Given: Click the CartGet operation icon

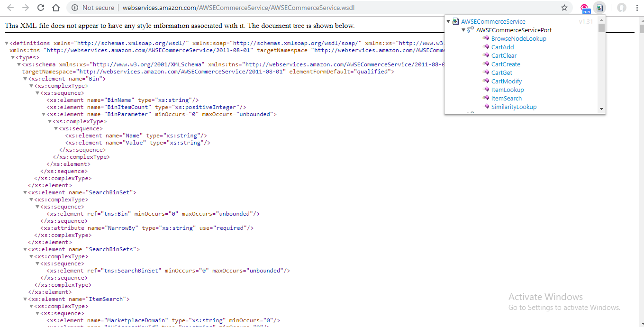Looking at the screenshot, I should coord(486,73).
